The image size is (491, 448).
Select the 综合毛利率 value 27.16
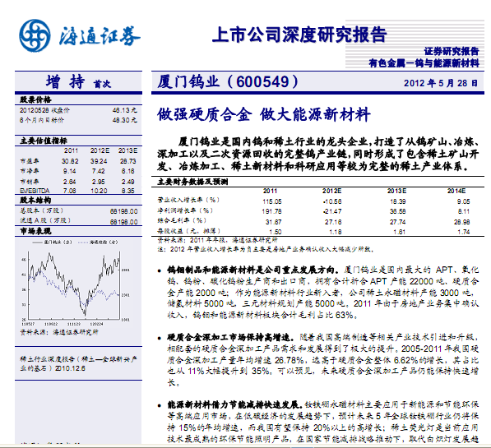click(x=333, y=222)
